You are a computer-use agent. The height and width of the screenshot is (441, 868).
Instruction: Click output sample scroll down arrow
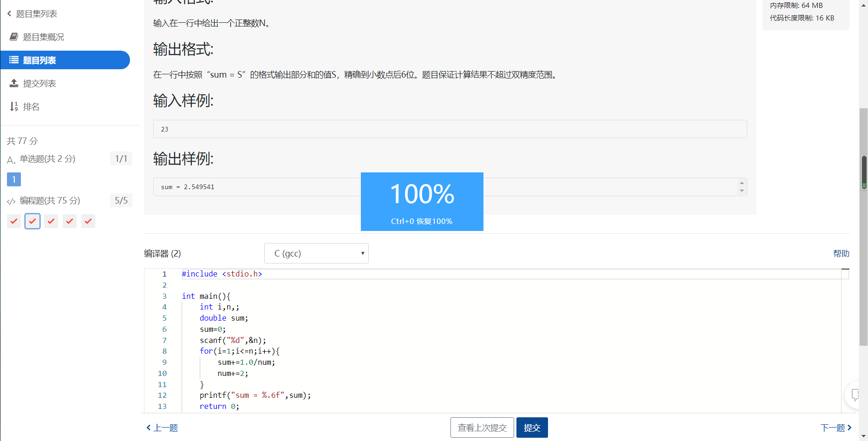click(x=742, y=191)
